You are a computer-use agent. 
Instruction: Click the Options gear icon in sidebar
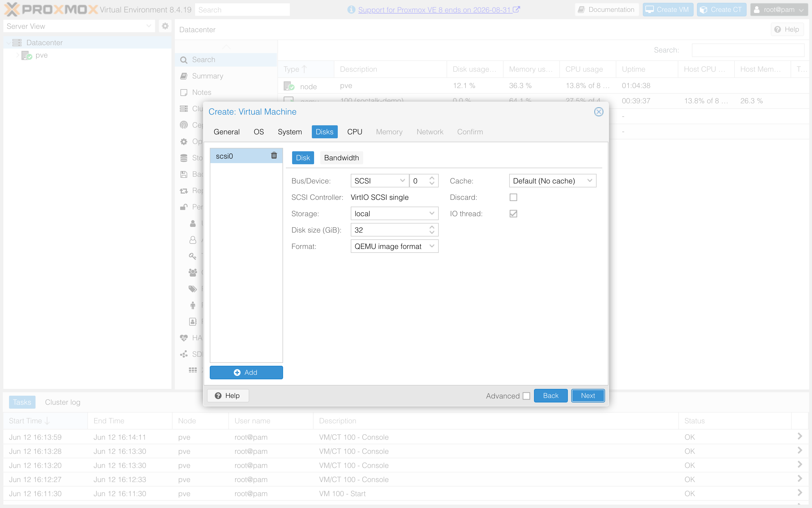tap(184, 141)
